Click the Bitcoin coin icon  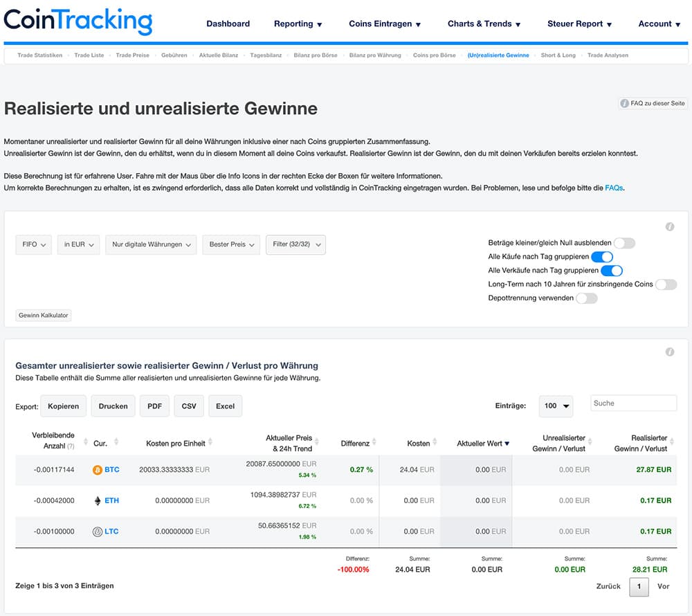pos(97,470)
